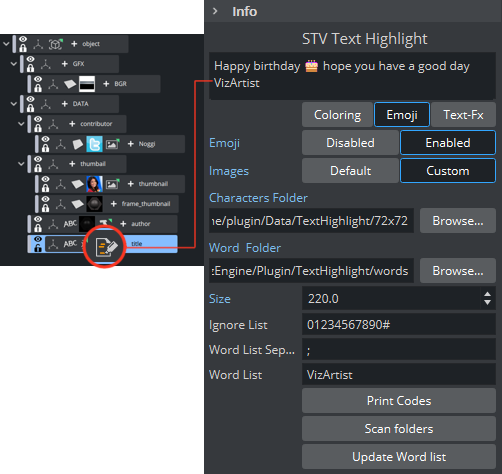The width and height of the screenshot is (502, 474).
Task: Collapse the object tree node
Action: pyautogui.click(x=6, y=44)
